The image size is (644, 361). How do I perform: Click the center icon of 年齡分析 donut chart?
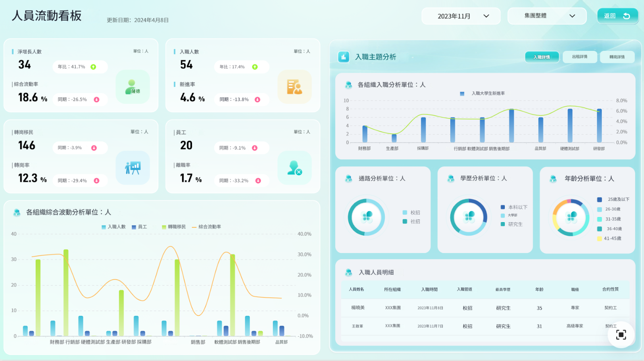tap(571, 217)
